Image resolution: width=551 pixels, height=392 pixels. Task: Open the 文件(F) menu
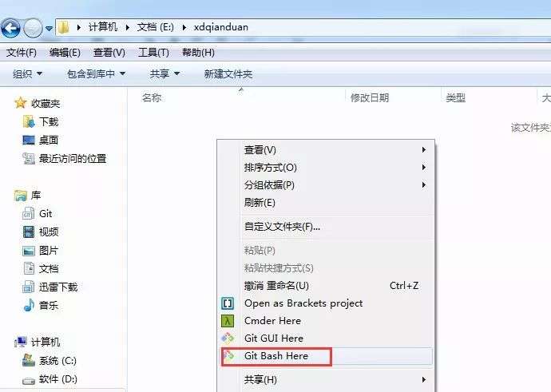point(22,53)
